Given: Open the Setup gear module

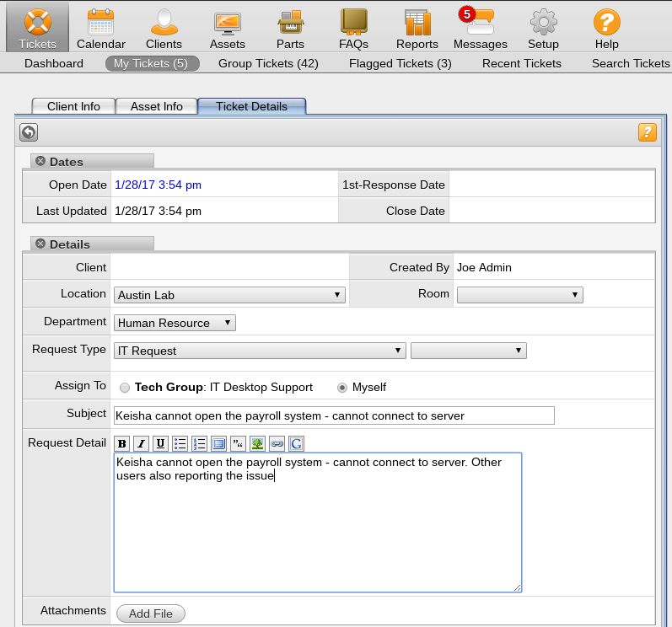Looking at the screenshot, I should click(543, 29).
